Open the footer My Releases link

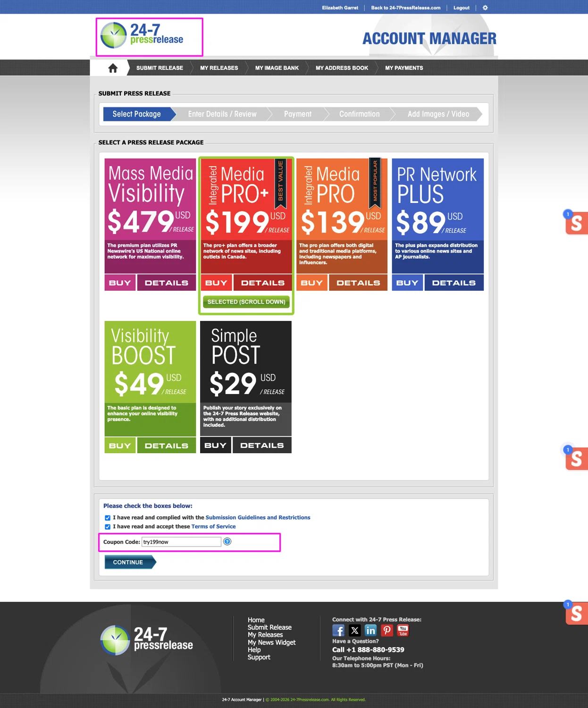[265, 635]
